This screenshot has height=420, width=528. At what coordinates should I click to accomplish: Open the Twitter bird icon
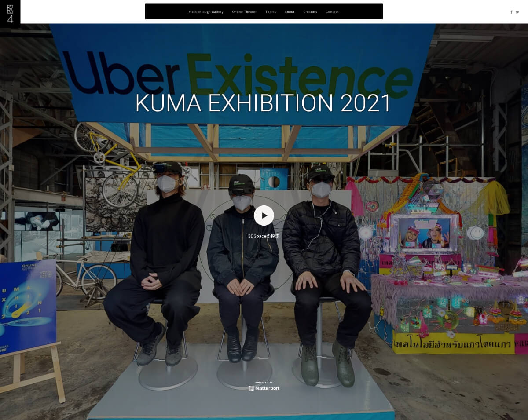tap(517, 12)
